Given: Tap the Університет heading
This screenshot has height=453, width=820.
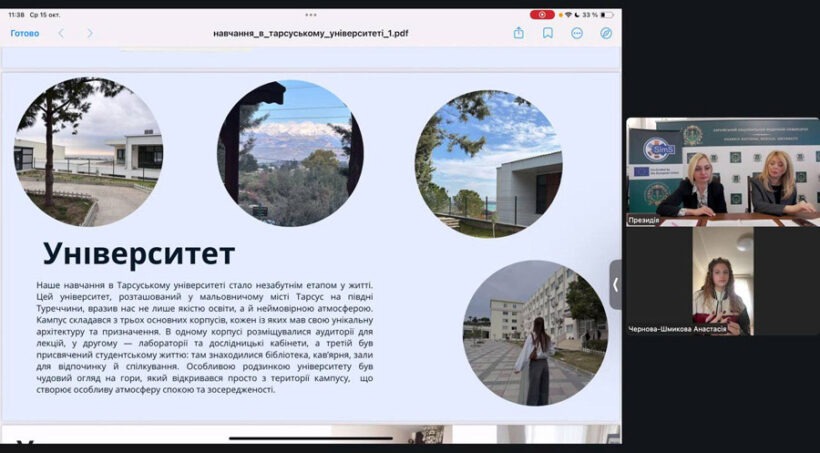Looking at the screenshot, I should pos(138,254).
